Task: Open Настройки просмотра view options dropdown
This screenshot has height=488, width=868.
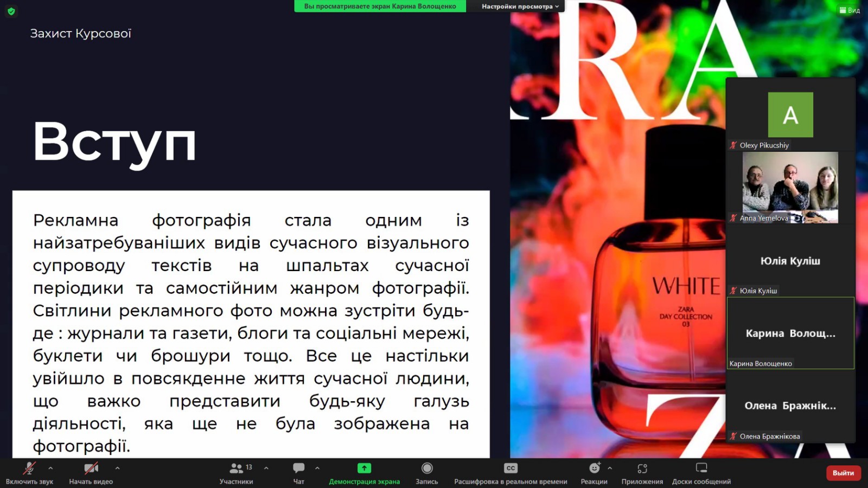Action: point(520,7)
